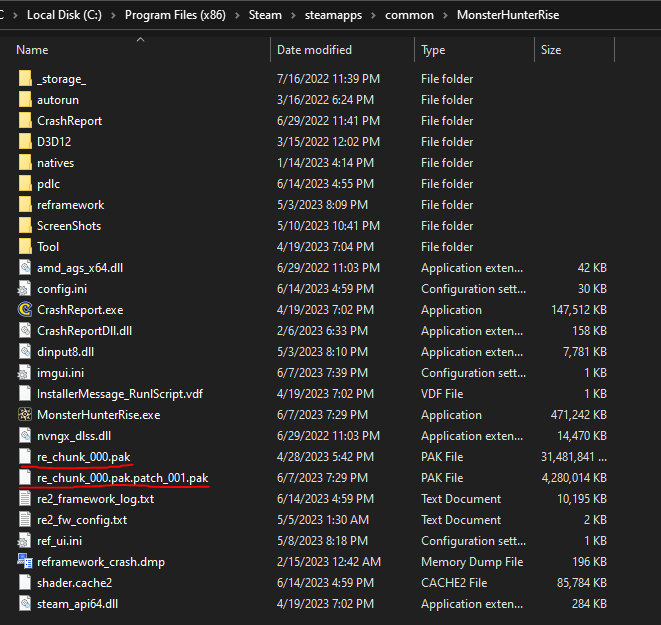Navigate to Program Files (x86) breadcrumb
Image resolution: width=661 pixels, height=625 pixels.
tap(175, 15)
